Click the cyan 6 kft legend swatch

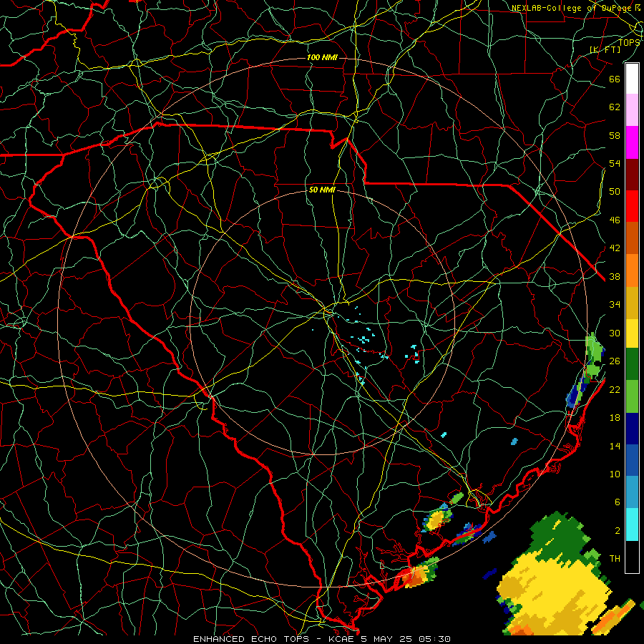point(632,525)
